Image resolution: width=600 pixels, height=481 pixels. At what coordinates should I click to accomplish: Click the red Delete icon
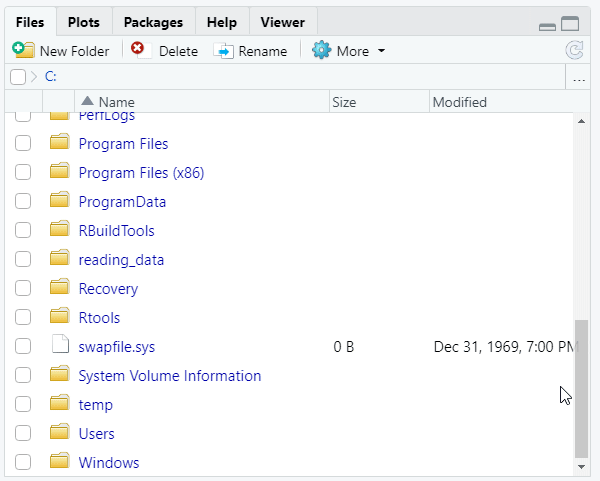coord(138,49)
